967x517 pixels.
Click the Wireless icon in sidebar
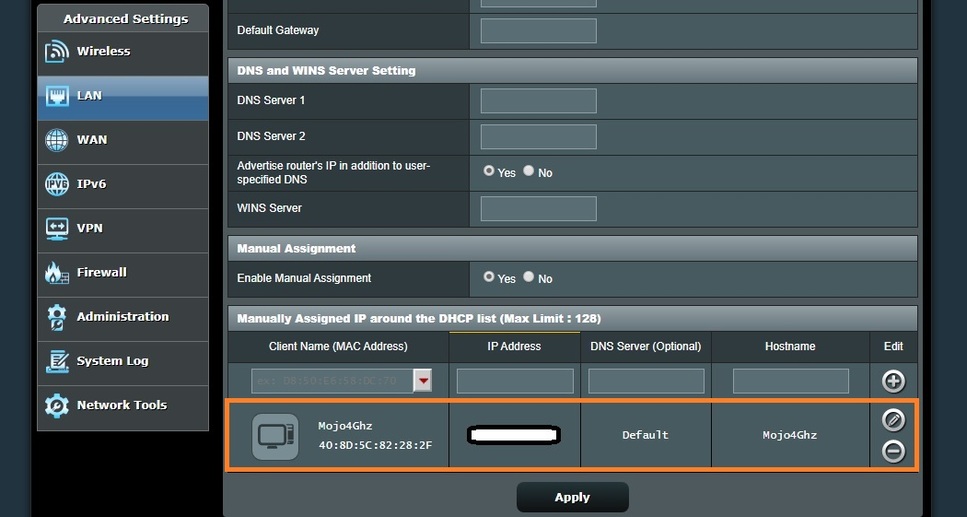click(57, 51)
